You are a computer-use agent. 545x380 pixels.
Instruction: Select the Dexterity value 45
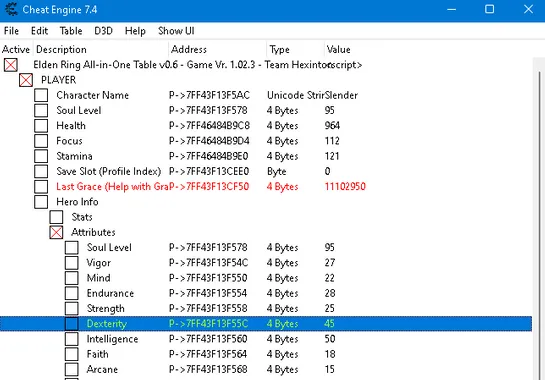[x=330, y=324]
